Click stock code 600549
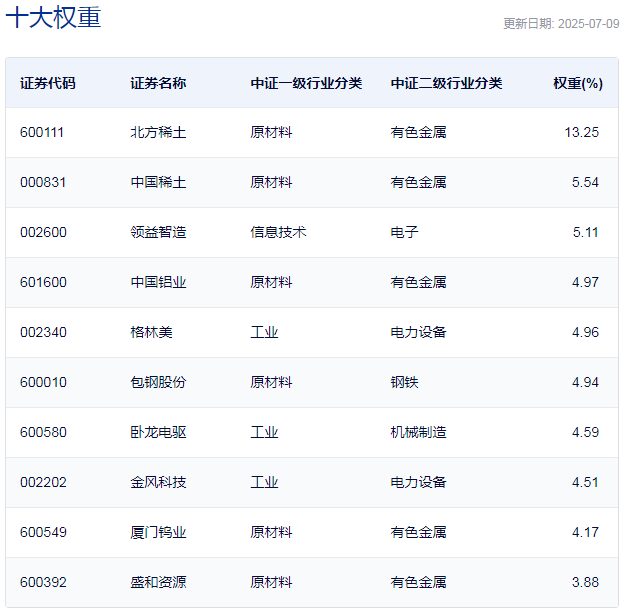The image size is (623, 614). (x=43, y=532)
